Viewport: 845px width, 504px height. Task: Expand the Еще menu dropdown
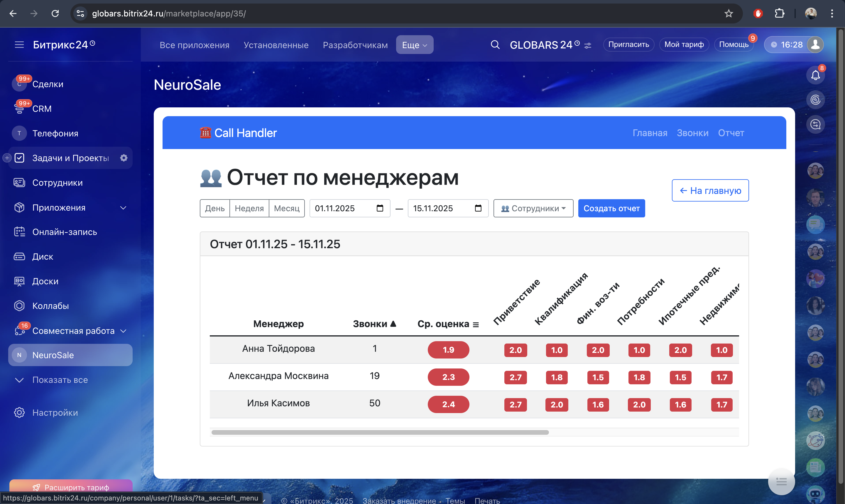point(414,45)
